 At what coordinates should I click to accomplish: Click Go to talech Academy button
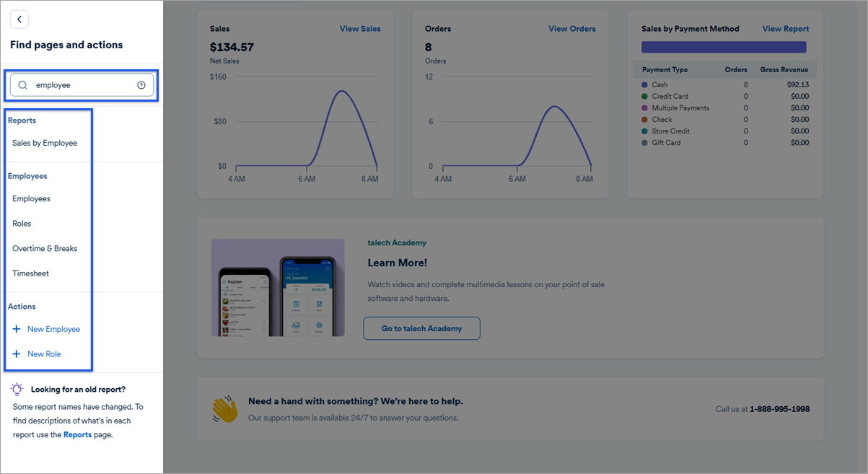(x=421, y=328)
